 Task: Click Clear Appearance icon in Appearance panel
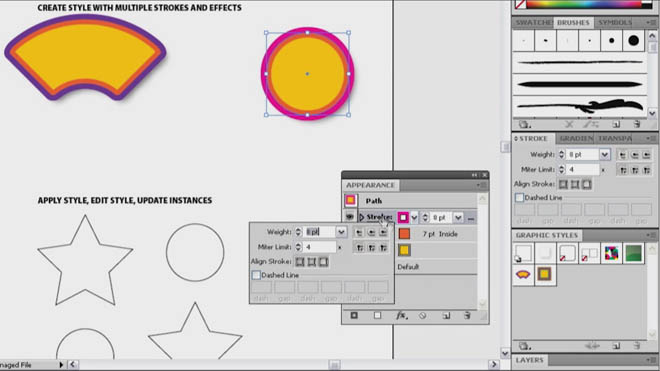(x=423, y=315)
